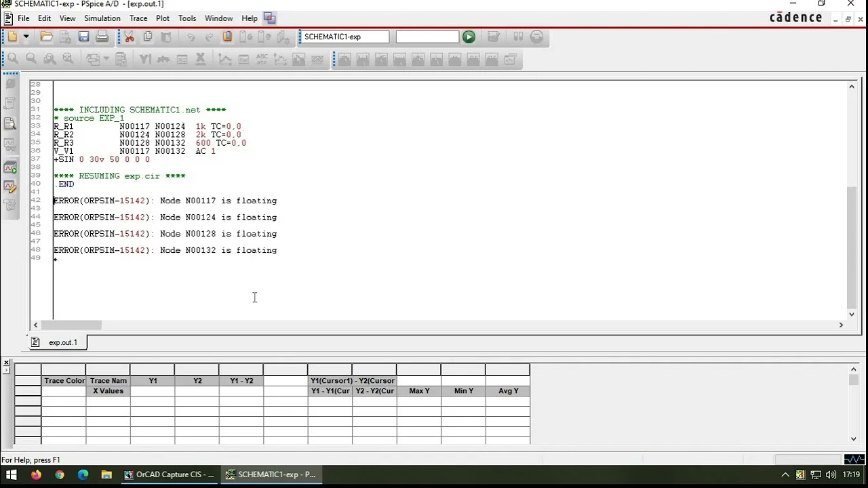
Task: Click the Cut scissors icon
Action: 129,37
